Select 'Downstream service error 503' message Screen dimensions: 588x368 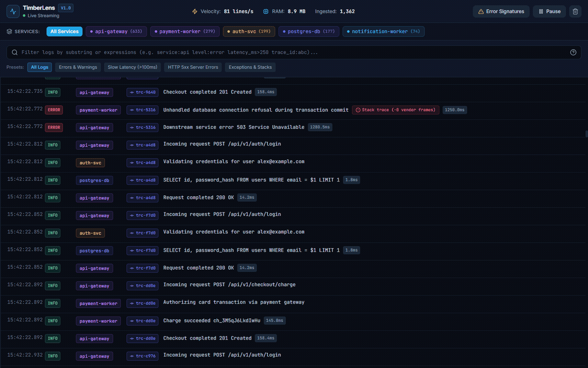coord(234,127)
